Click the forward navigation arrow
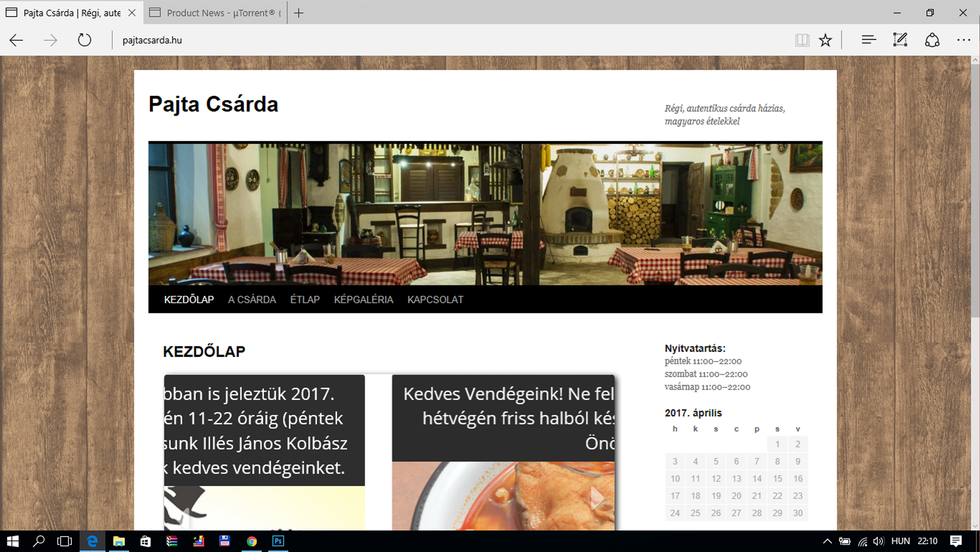Screen dimensions: 980x552 pos(50,40)
